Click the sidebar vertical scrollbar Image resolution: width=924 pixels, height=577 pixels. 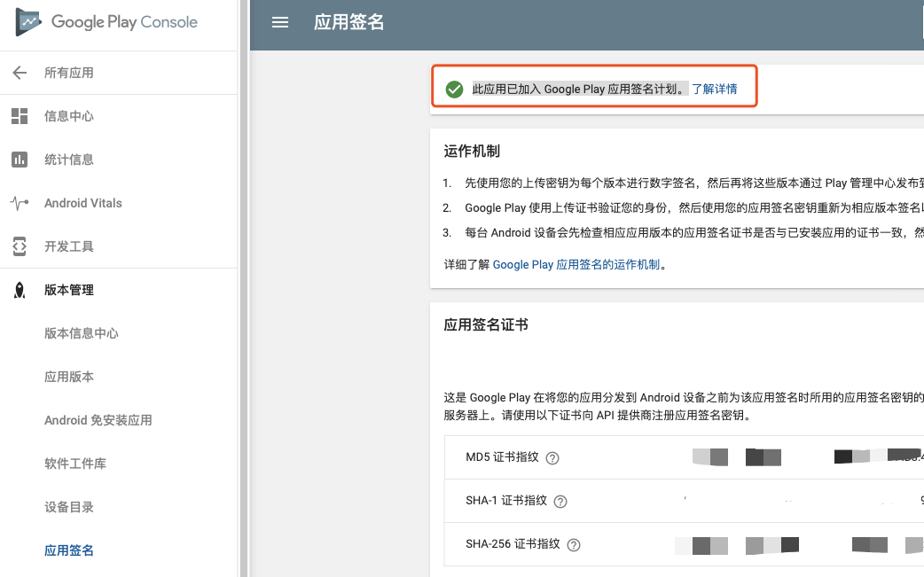tap(243, 289)
